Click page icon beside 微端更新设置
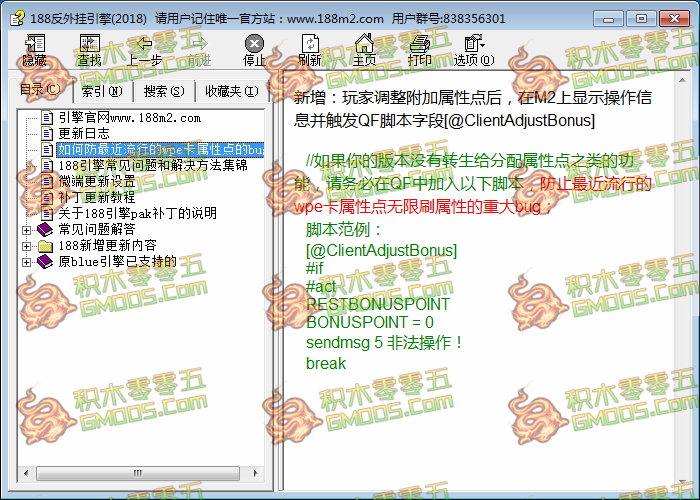700x500 pixels. pyautogui.click(x=47, y=182)
